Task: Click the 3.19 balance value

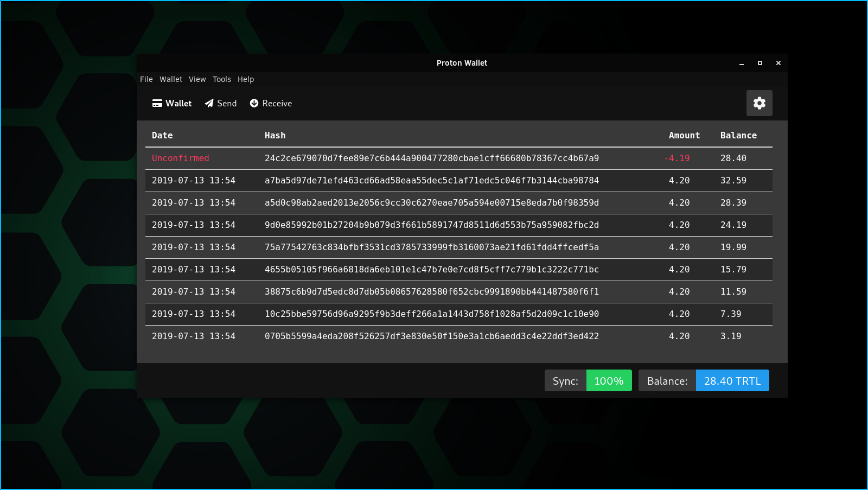Action: coord(731,336)
